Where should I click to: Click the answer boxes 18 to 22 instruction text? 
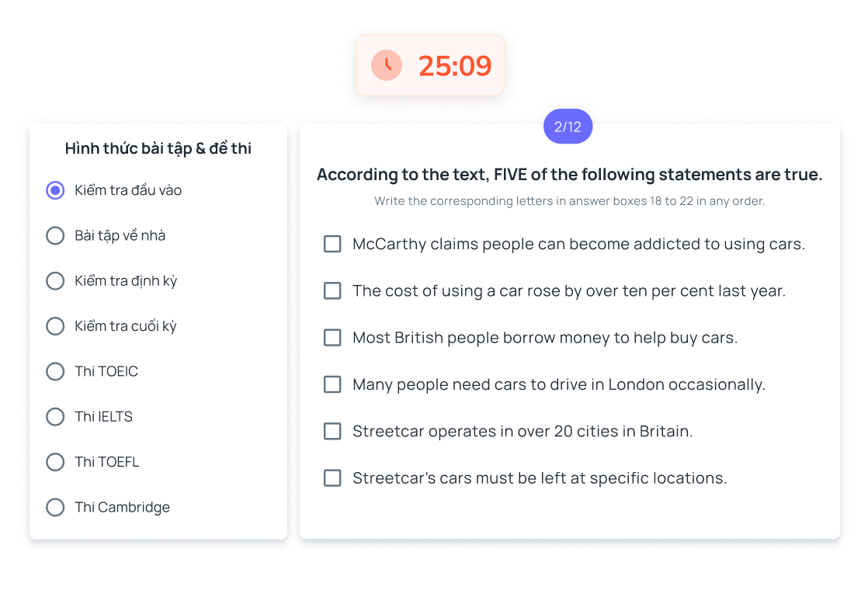(x=569, y=201)
